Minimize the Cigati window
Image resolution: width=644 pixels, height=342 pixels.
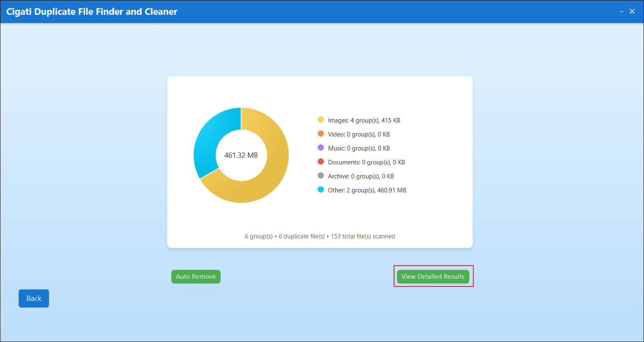click(621, 12)
